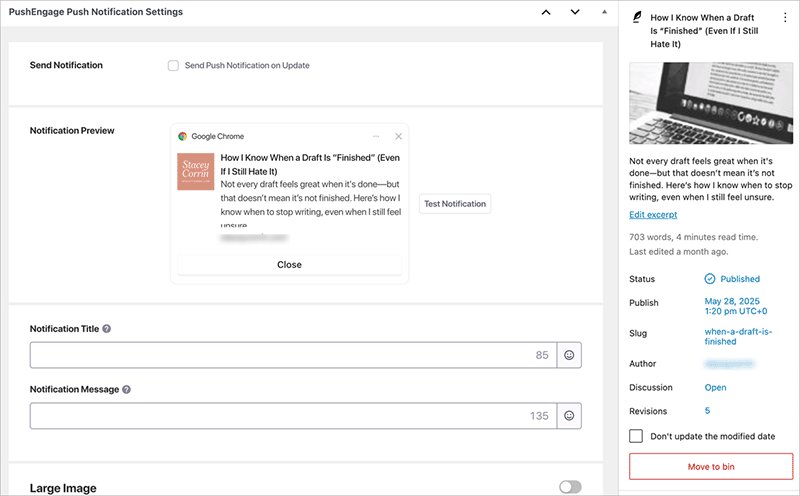Screen dimensions: 800x496
Task: Click the Edit excerpt link
Action: pyautogui.click(x=653, y=215)
